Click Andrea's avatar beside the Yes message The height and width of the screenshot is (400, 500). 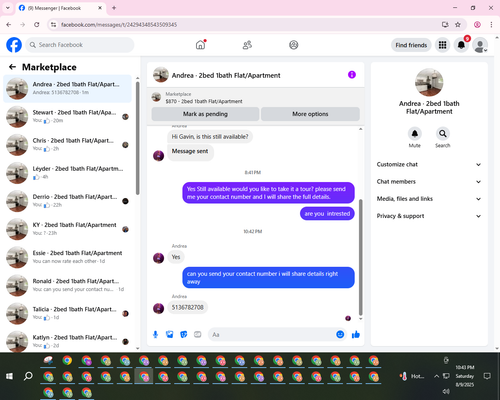[x=158, y=258]
